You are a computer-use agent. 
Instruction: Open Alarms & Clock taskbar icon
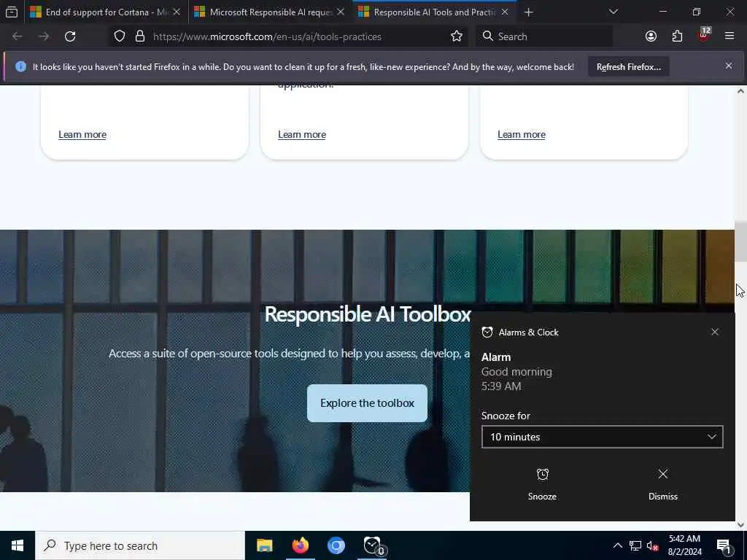[x=372, y=545]
